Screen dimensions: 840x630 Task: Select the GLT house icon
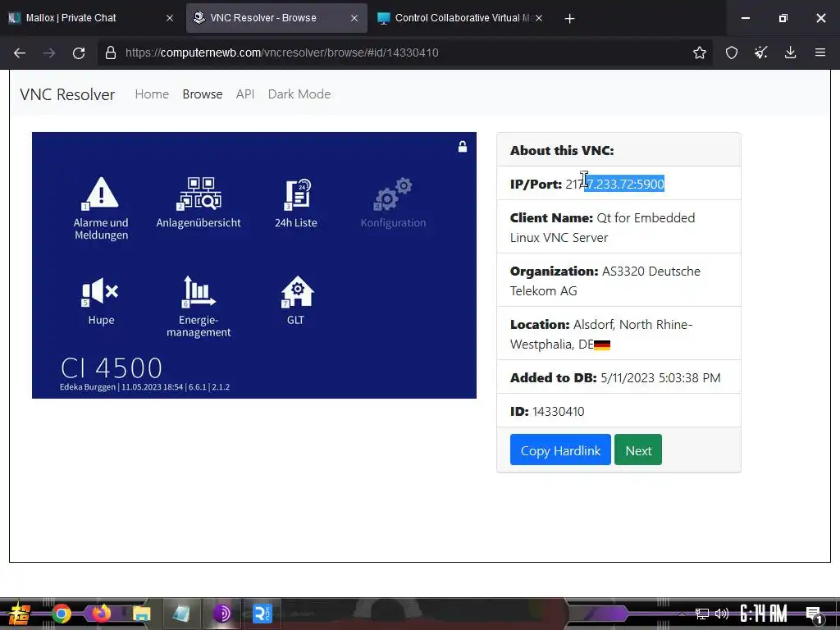297,291
